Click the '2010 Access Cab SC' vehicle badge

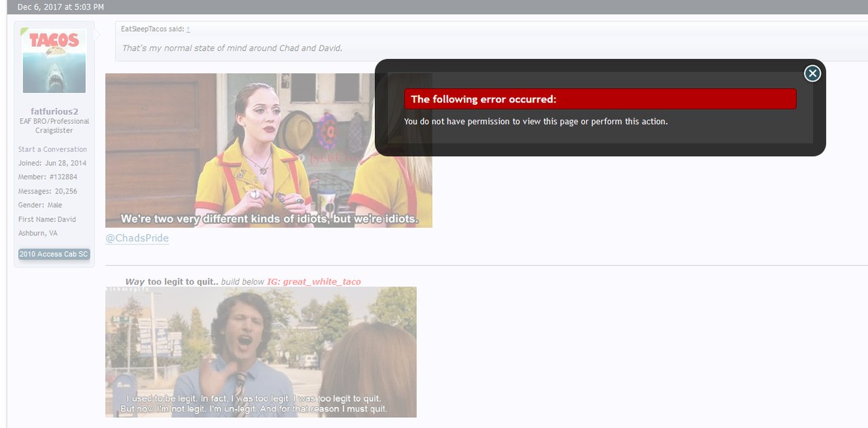[x=54, y=254]
